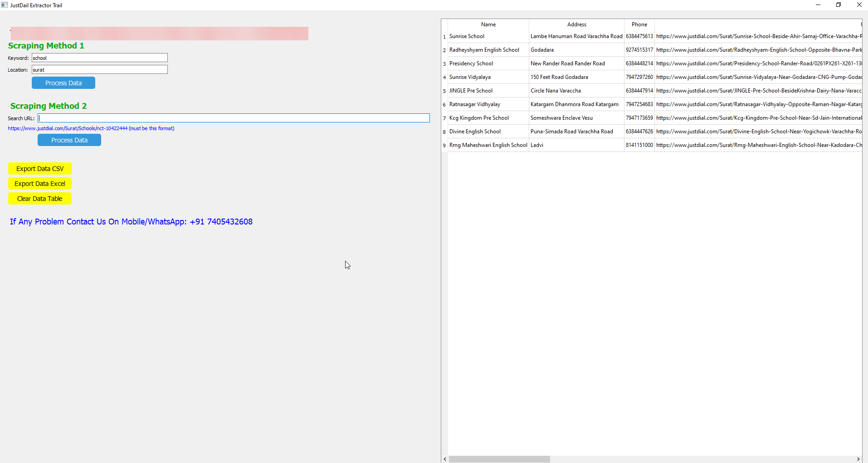
Task: Click Clear Data Table button
Action: [40, 199]
